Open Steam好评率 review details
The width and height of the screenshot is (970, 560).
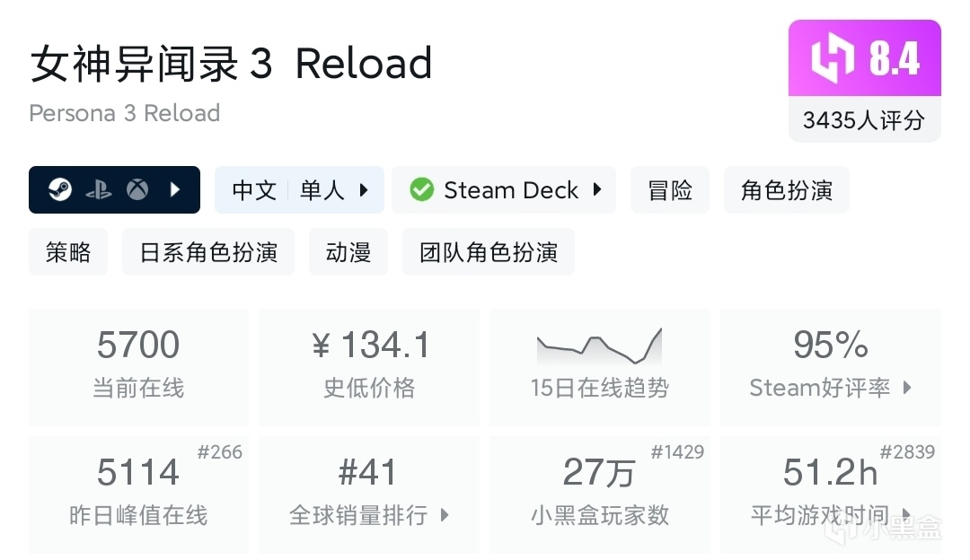906,388
